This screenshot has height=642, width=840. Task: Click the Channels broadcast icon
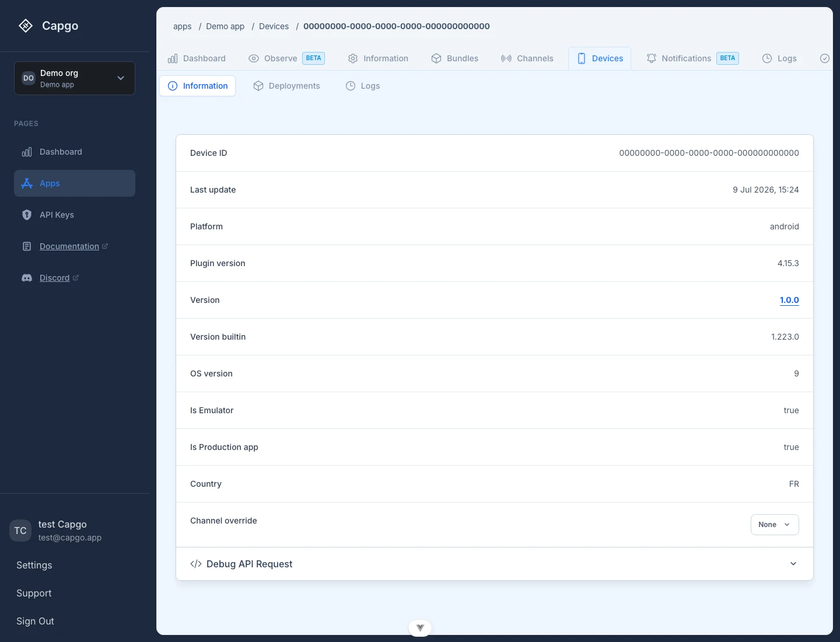click(x=506, y=58)
